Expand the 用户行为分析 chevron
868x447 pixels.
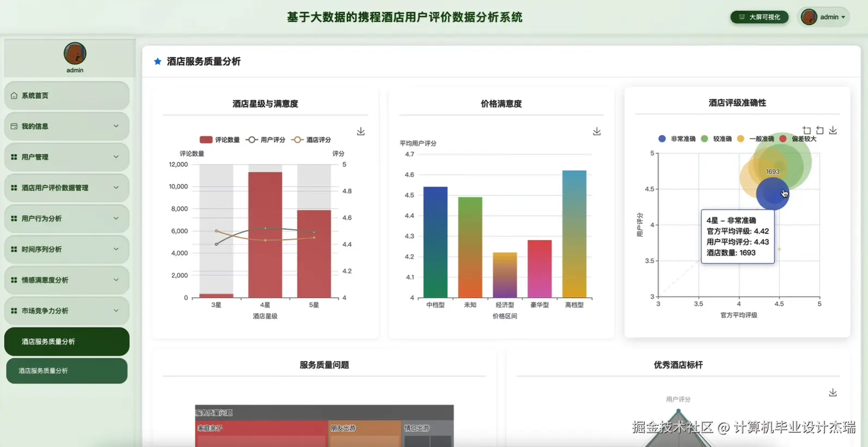(116, 219)
